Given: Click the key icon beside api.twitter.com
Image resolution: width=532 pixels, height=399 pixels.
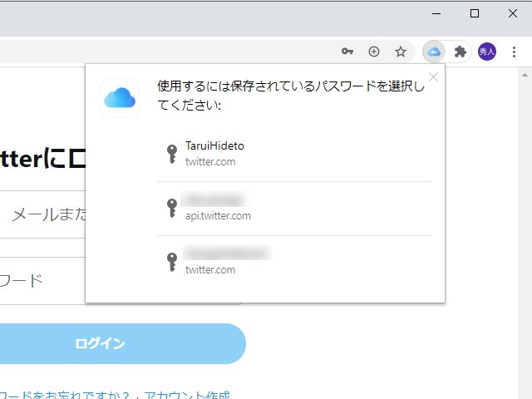Looking at the screenshot, I should coord(172,208).
